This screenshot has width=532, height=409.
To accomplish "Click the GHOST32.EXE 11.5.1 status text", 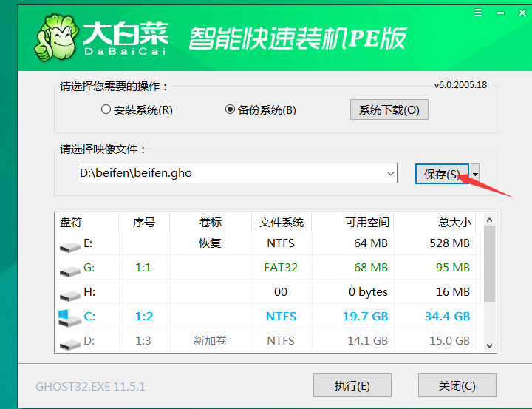I will [x=90, y=387].
